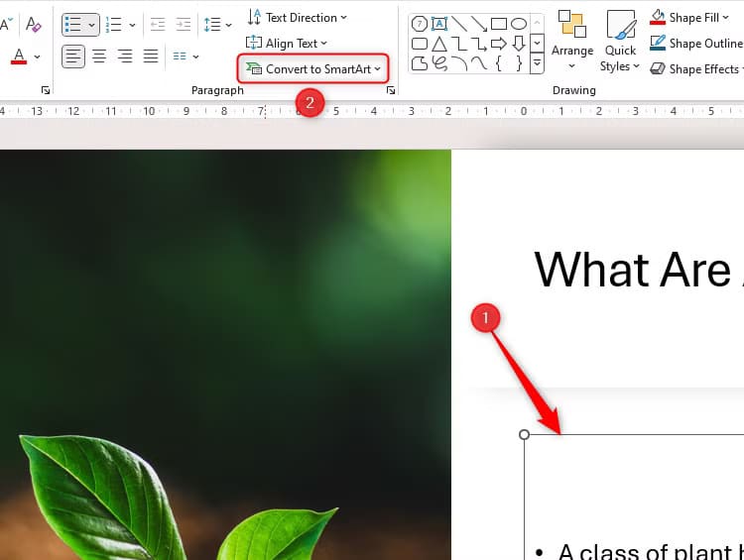This screenshot has height=560, width=744.
Task: Select the Elbow Connector shape
Action: tap(459, 44)
